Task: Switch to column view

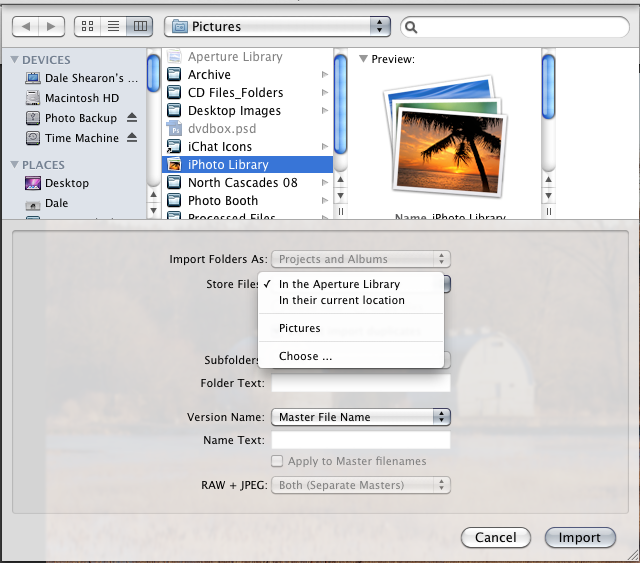Action: tap(140, 27)
